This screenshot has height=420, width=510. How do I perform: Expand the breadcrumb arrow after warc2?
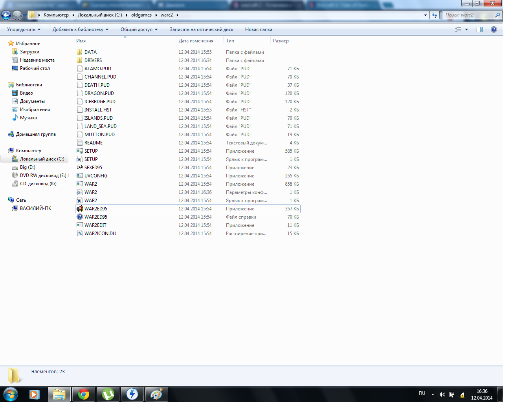click(178, 15)
